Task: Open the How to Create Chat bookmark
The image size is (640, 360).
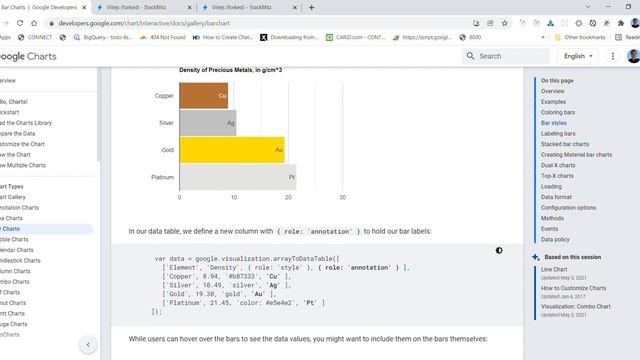Action: 223,37
